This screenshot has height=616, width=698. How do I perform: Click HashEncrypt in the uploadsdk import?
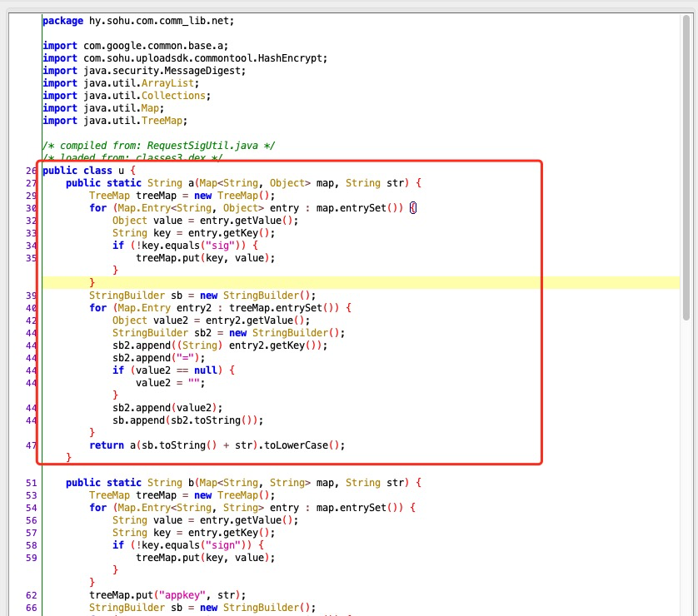click(x=290, y=58)
